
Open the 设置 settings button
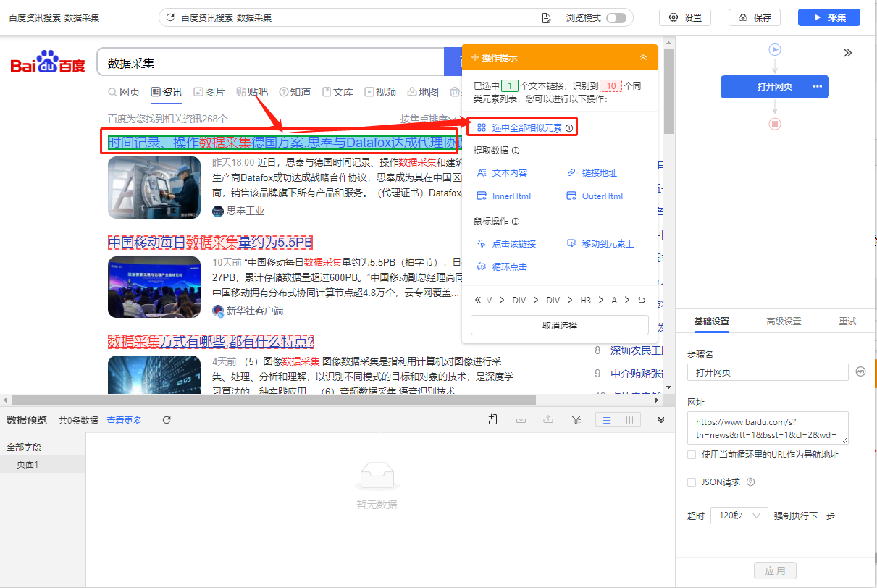[x=685, y=17]
